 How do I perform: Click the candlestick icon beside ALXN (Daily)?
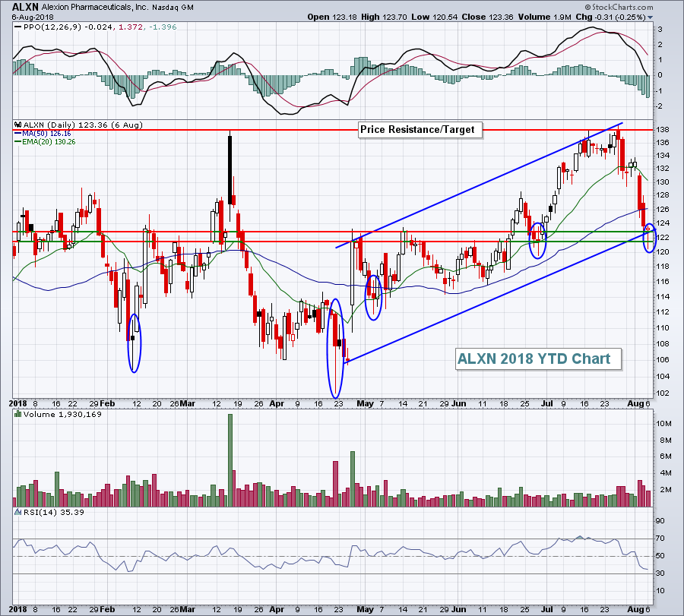[x=18, y=125]
